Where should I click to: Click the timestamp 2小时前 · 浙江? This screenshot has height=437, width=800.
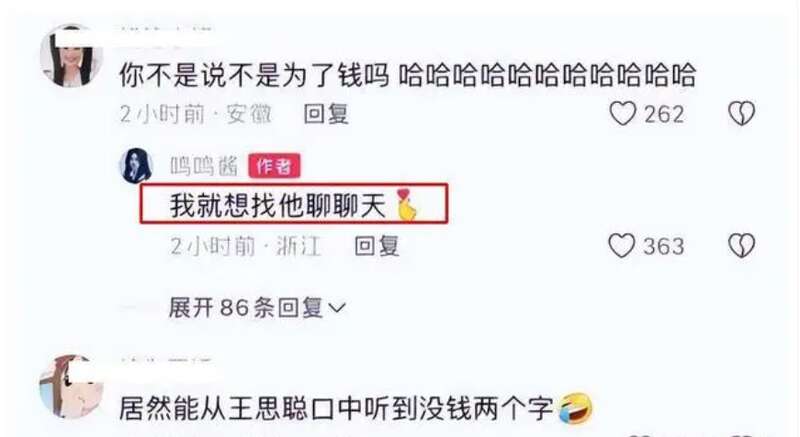[x=246, y=246]
